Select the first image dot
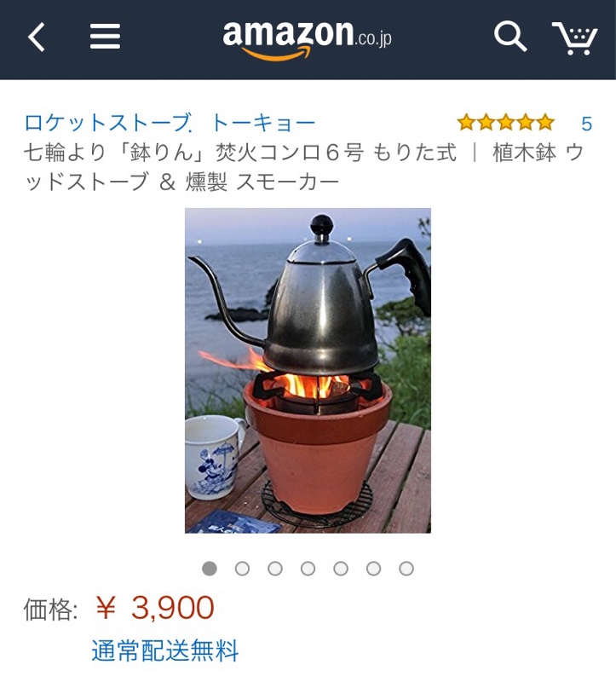This screenshot has height=682, width=616. coord(210,569)
